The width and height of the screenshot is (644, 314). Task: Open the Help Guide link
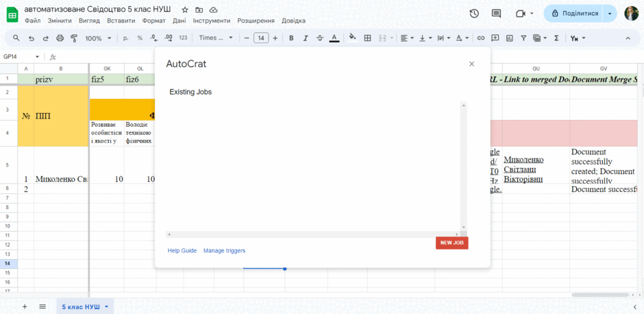182,251
